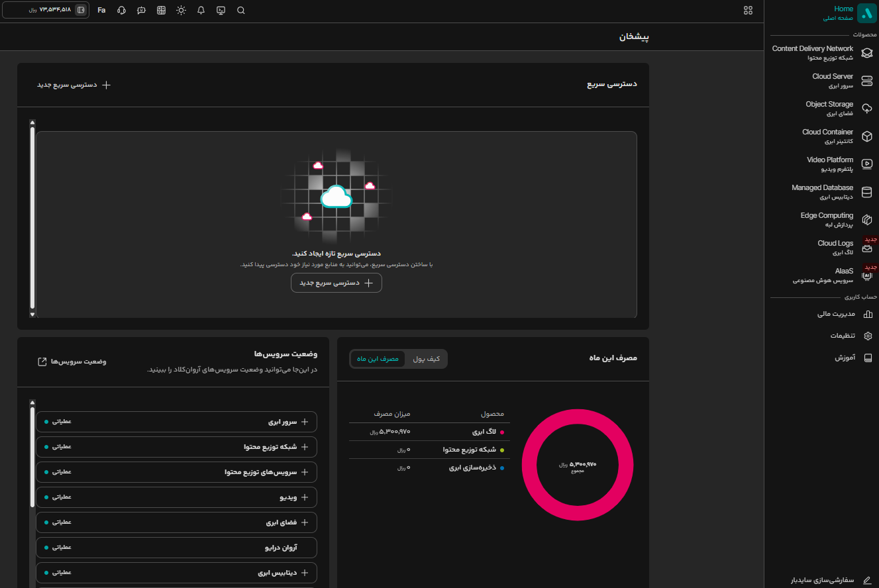Open Content Delivery Network in sidebar

(821, 53)
